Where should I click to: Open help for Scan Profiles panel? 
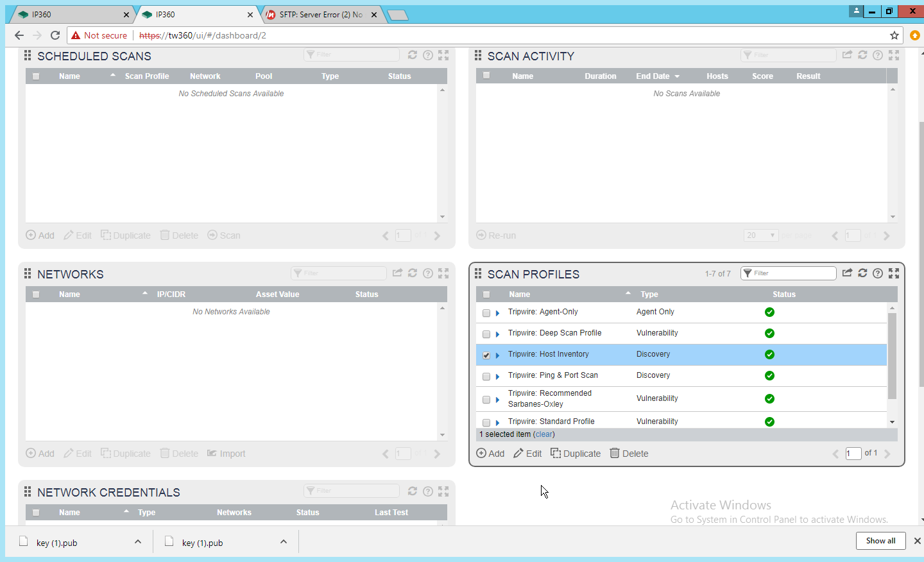pos(878,273)
